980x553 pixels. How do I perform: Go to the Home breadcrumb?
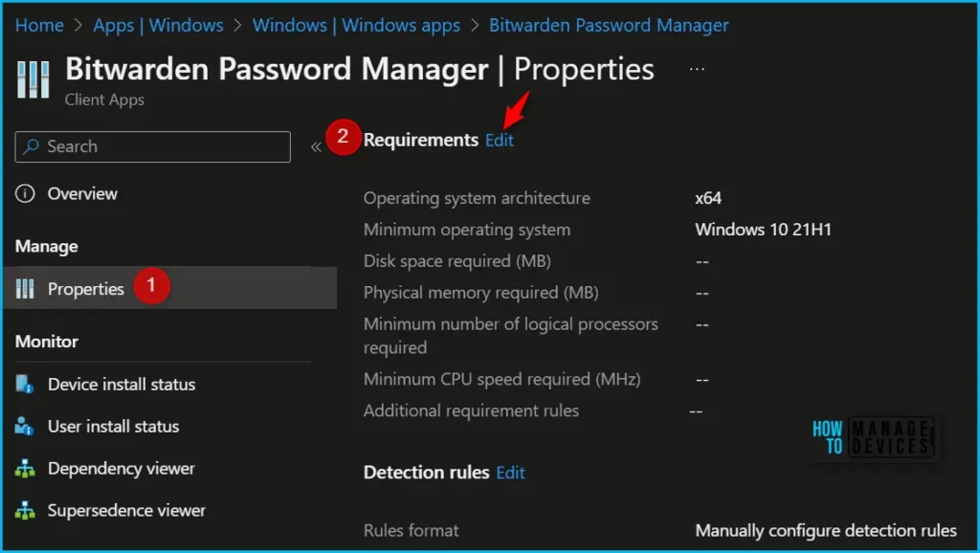(x=39, y=25)
